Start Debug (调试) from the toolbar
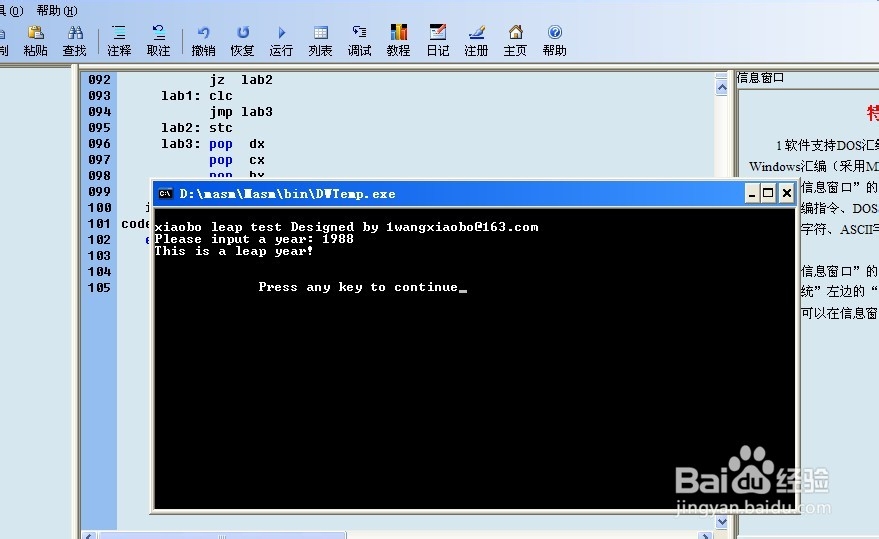 point(359,41)
